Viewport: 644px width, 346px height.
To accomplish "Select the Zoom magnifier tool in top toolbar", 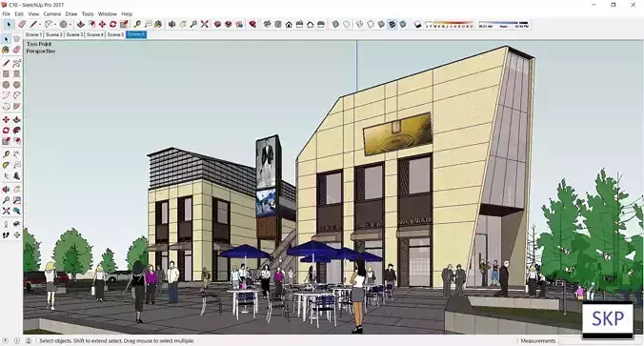I will (193, 24).
